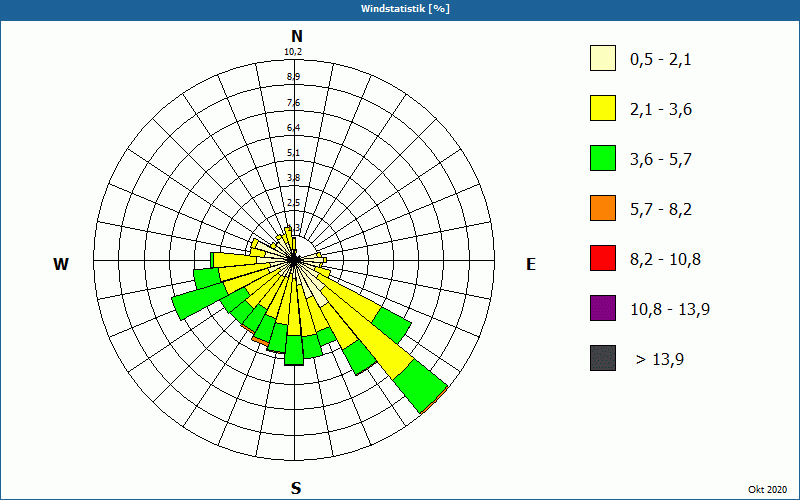Click the W compass label
Screen dimensions: 800x500
click(x=61, y=264)
